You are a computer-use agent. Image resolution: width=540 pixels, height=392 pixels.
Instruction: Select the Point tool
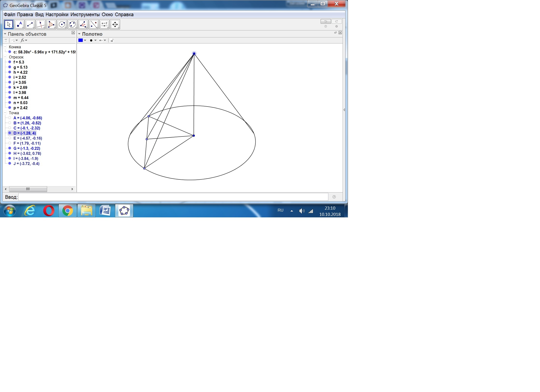[19, 24]
